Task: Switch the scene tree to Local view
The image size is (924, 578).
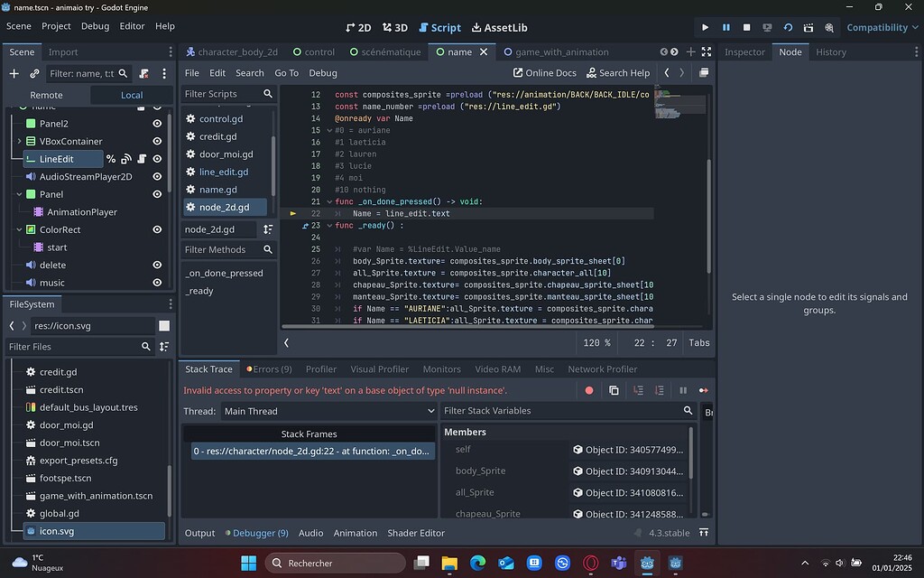Action: (132, 94)
